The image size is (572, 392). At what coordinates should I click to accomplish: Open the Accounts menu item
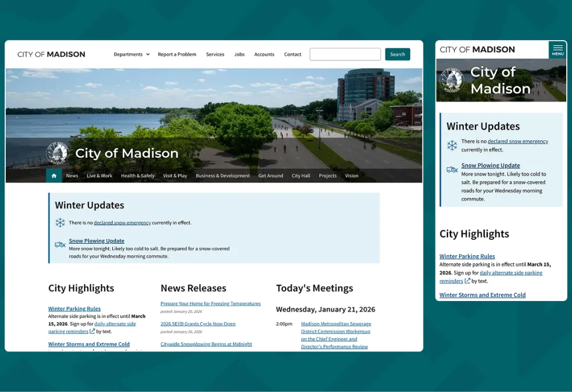(264, 54)
